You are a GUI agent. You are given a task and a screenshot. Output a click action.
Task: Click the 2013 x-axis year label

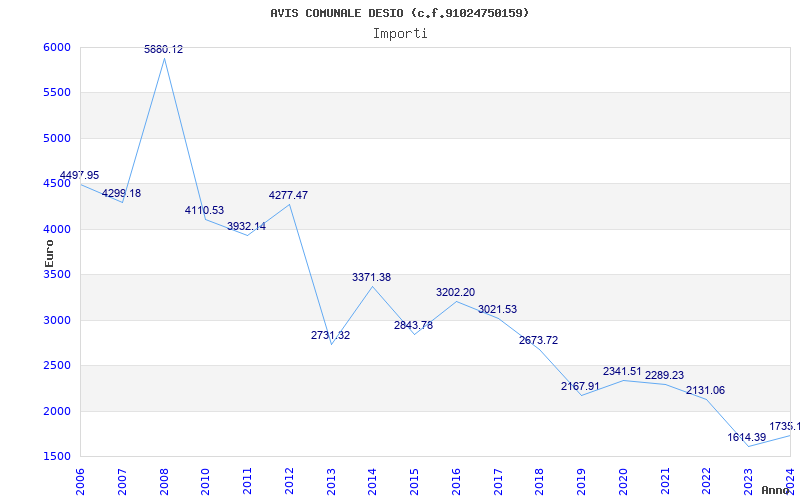pyautogui.click(x=331, y=481)
